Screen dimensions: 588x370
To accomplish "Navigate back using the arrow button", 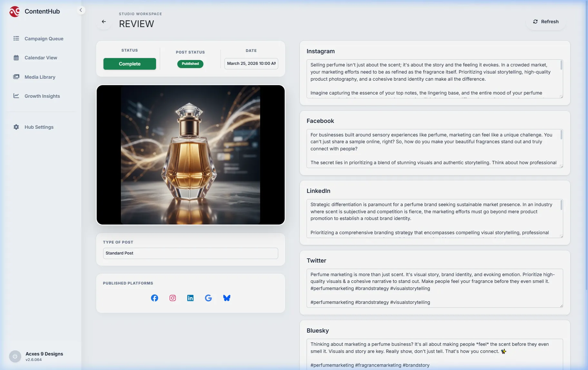I will [x=104, y=21].
